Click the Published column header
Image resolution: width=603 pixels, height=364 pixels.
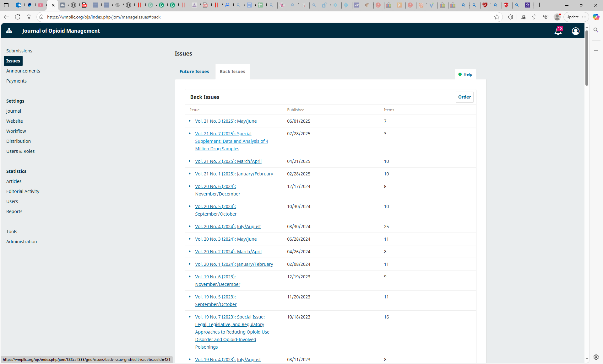(296, 110)
